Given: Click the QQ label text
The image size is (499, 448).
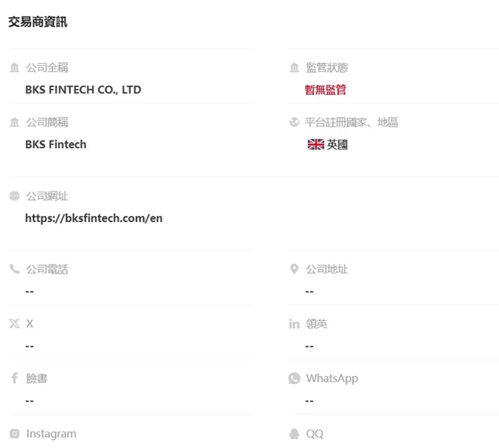Looking at the screenshot, I should pyautogui.click(x=314, y=434).
